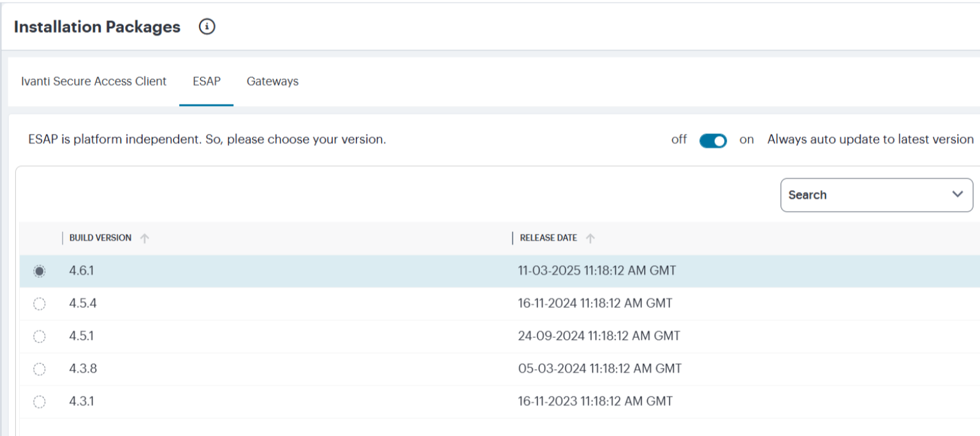This screenshot has height=436, width=980.
Task: Select radio button for build 4.3.1
Action: point(40,402)
